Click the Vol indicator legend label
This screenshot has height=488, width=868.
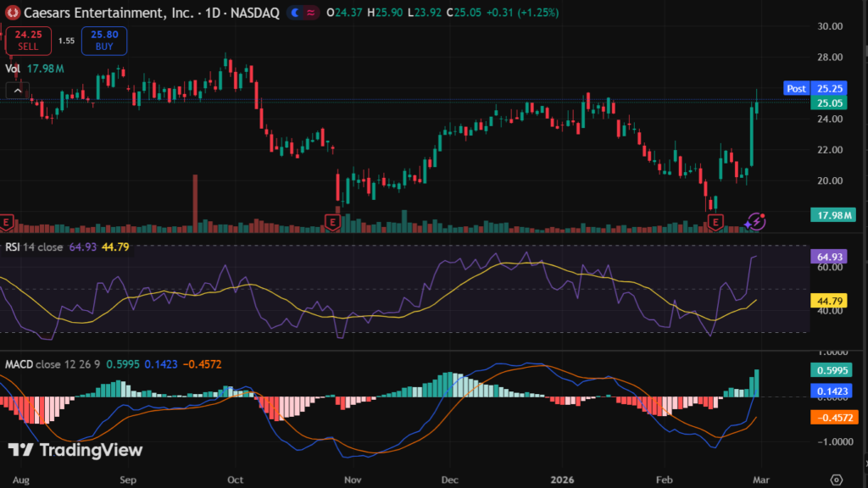[x=13, y=69]
